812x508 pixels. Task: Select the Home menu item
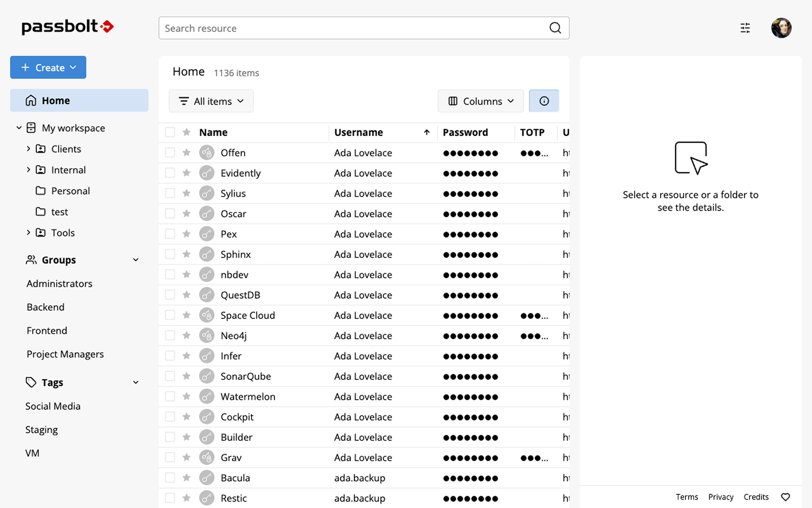coord(79,100)
